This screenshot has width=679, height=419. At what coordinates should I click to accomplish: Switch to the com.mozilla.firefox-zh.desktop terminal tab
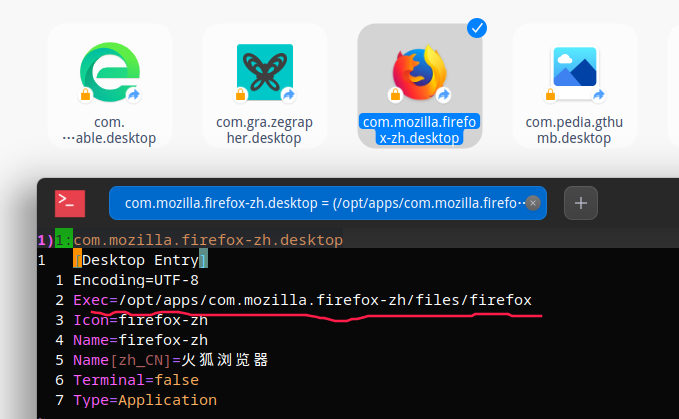click(x=320, y=203)
